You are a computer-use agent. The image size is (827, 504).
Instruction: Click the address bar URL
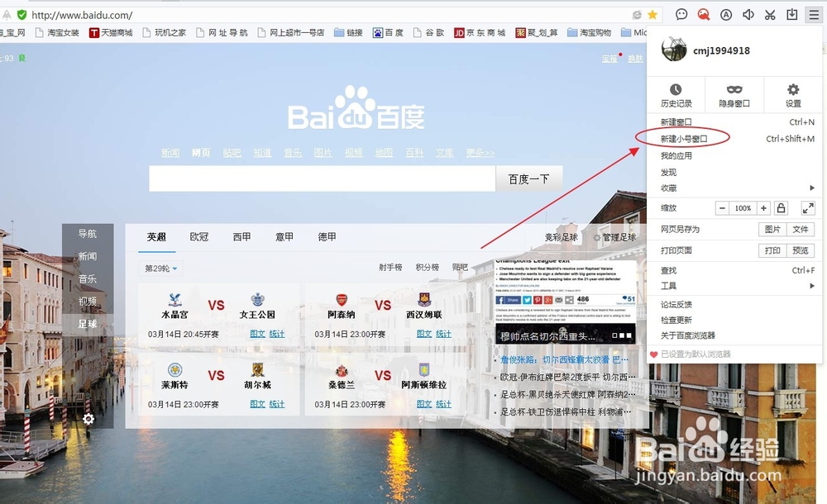(x=82, y=16)
